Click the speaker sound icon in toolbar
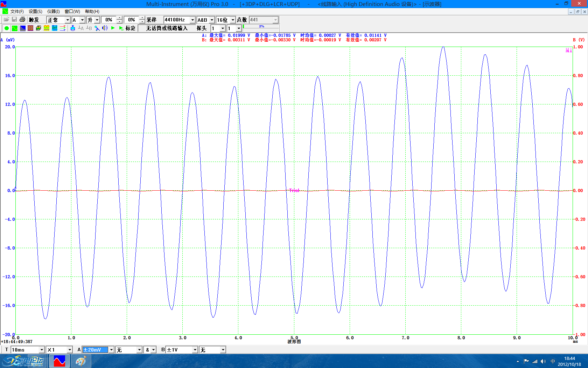 (105, 28)
